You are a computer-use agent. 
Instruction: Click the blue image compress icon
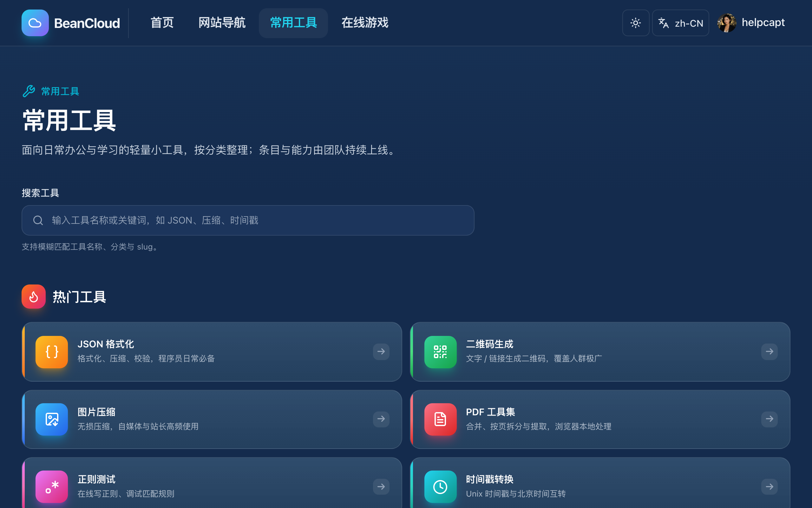tap(52, 419)
